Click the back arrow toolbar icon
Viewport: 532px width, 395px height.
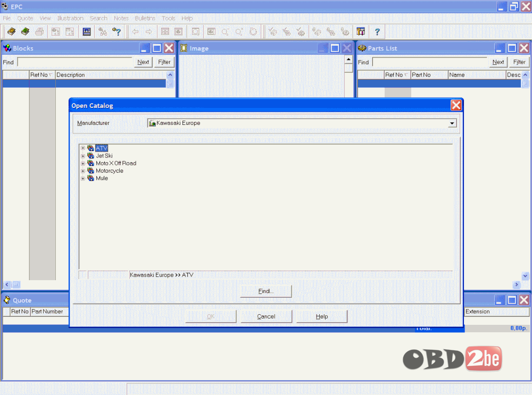pyautogui.click(x=135, y=31)
